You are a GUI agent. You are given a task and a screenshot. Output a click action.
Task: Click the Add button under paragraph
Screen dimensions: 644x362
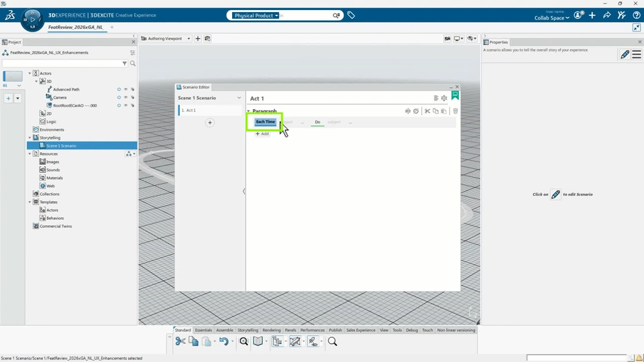[262, 134]
